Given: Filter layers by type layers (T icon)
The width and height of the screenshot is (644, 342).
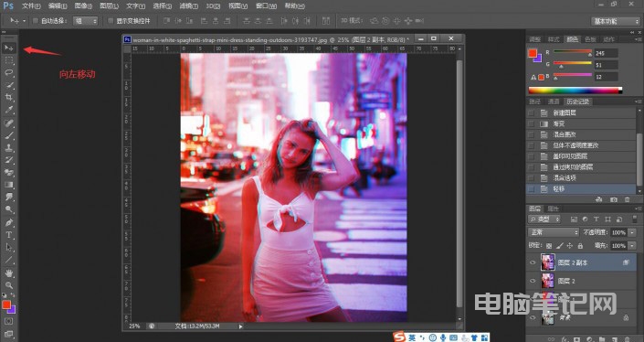Looking at the screenshot, I should point(596,219).
